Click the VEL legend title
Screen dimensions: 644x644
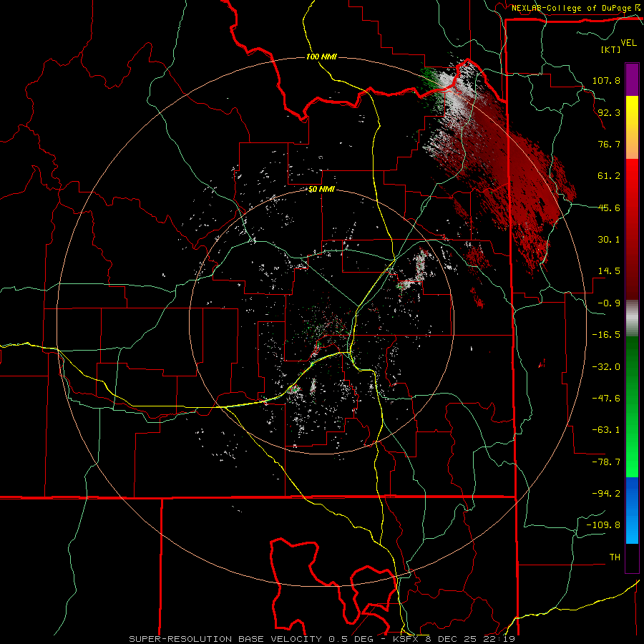628,42
